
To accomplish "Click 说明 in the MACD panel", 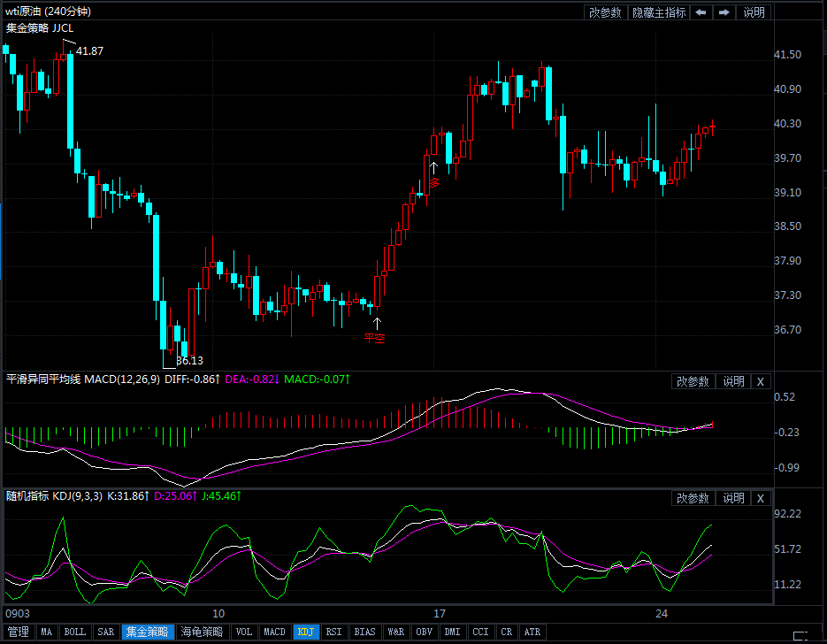I will click(x=733, y=381).
